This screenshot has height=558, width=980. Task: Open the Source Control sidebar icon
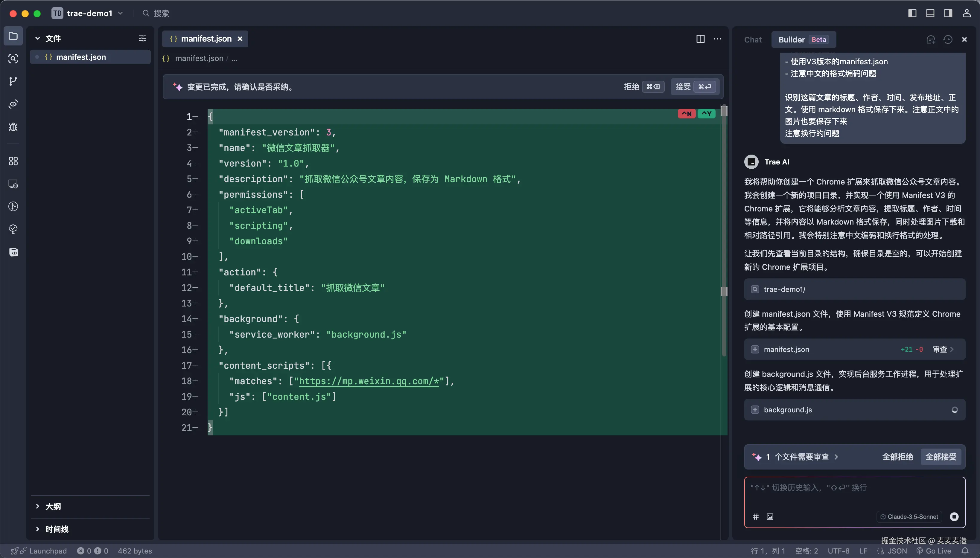coord(13,81)
